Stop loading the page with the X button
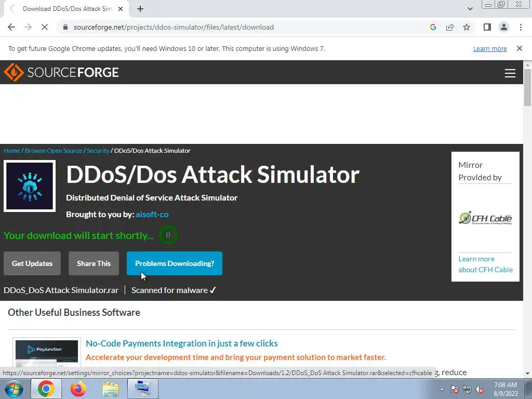This screenshot has width=532, height=399. pyautogui.click(x=45, y=27)
